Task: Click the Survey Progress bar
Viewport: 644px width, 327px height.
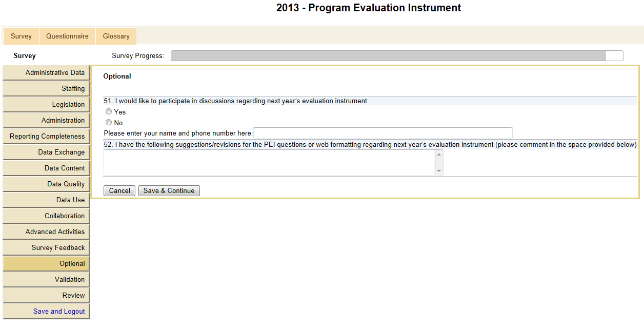Action: tap(397, 56)
